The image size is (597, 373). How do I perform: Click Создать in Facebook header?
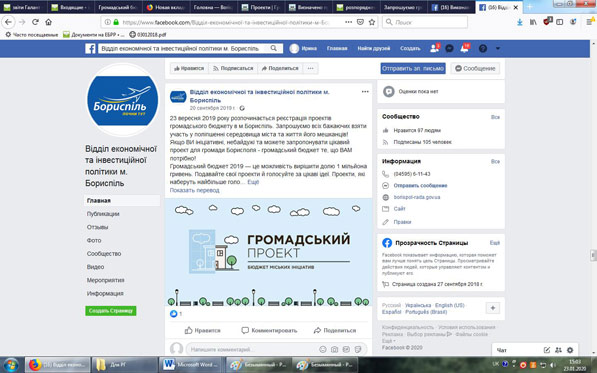(x=410, y=48)
